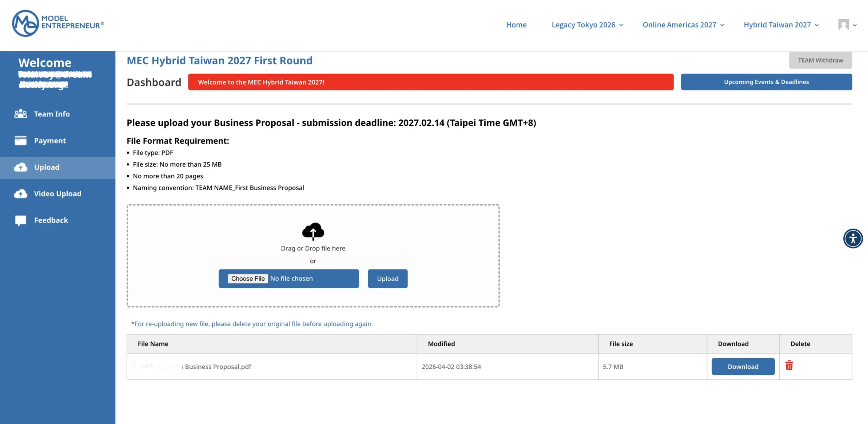Expand the Legacy Tokyo 2026 menu chevron
This screenshot has height=424, width=868.
pyautogui.click(x=621, y=25)
